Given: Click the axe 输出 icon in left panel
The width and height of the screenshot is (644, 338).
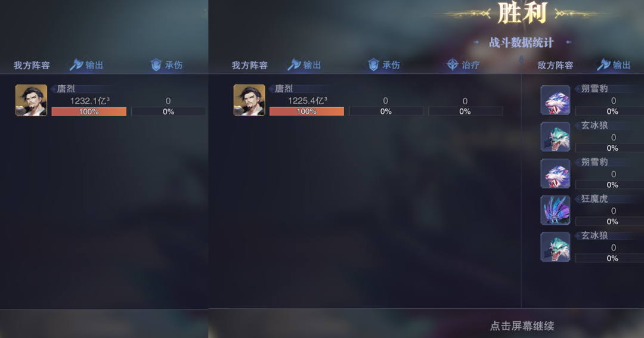Looking at the screenshot, I should 76,64.
